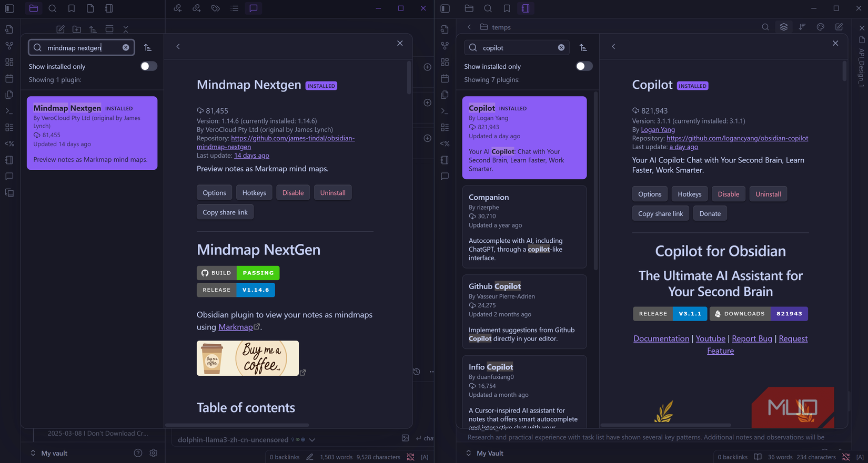868x463 pixels.
Task: Close Mindmap Nextgen plugin browser dialog
Action: coord(400,43)
